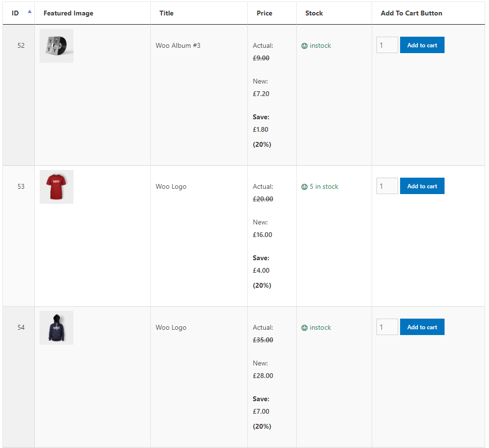Screen dimensions: 489x448
Task: Click the dark hoodie product image
Action: 56,328
